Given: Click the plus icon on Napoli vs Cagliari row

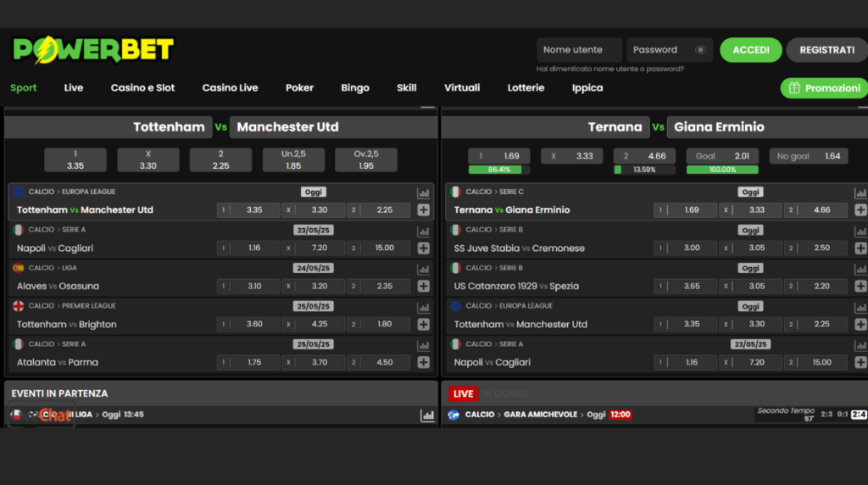Looking at the screenshot, I should (424, 248).
